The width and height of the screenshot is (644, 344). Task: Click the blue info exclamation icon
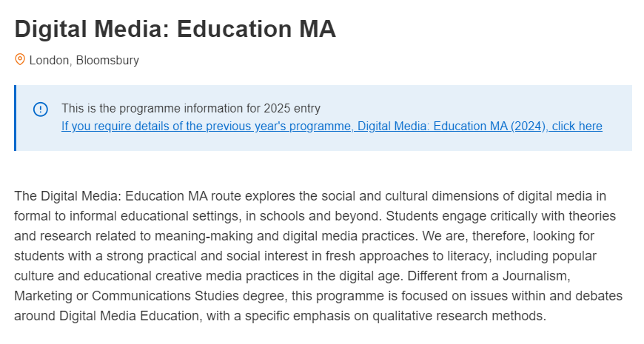point(40,109)
